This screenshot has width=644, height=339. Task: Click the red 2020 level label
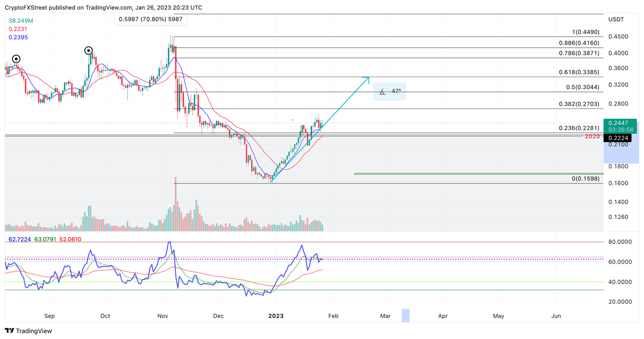point(592,137)
